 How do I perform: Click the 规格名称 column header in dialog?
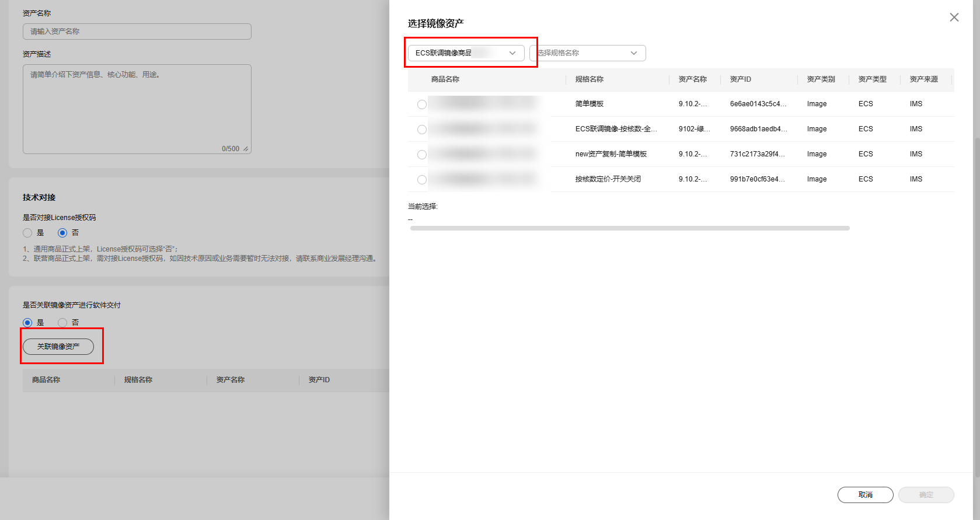click(589, 79)
